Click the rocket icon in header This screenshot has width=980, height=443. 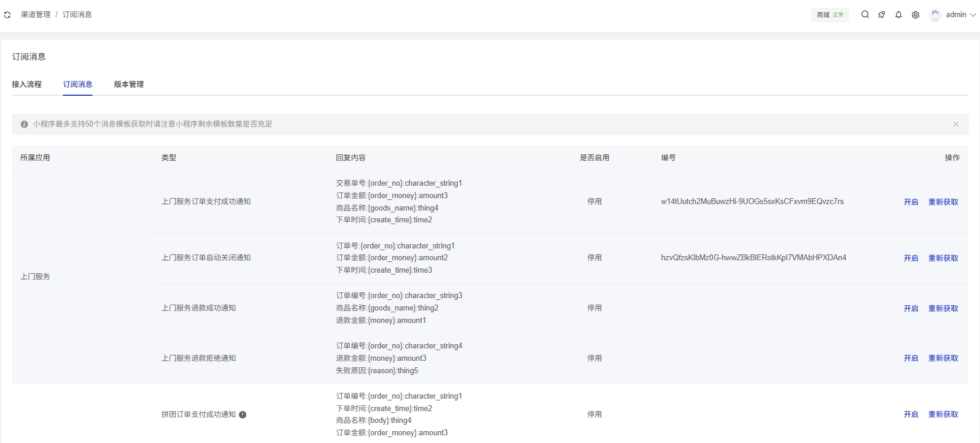tap(881, 15)
